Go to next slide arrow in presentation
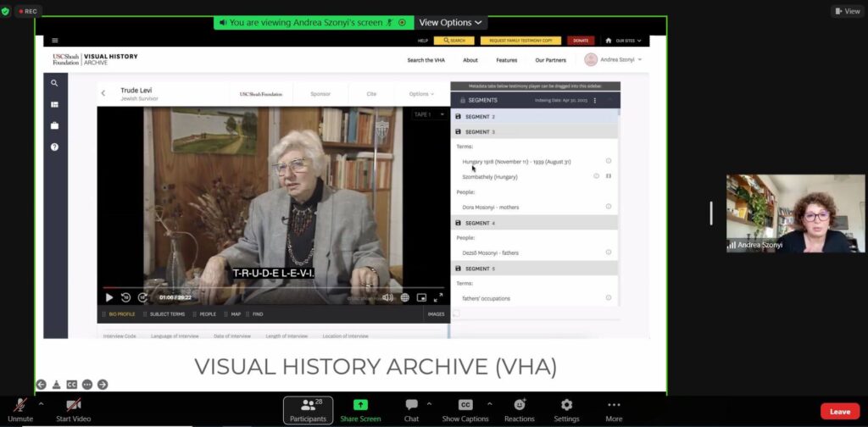 point(103,385)
